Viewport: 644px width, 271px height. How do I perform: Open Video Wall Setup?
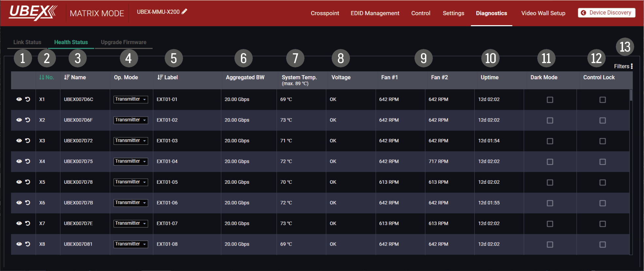click(543, 13)
